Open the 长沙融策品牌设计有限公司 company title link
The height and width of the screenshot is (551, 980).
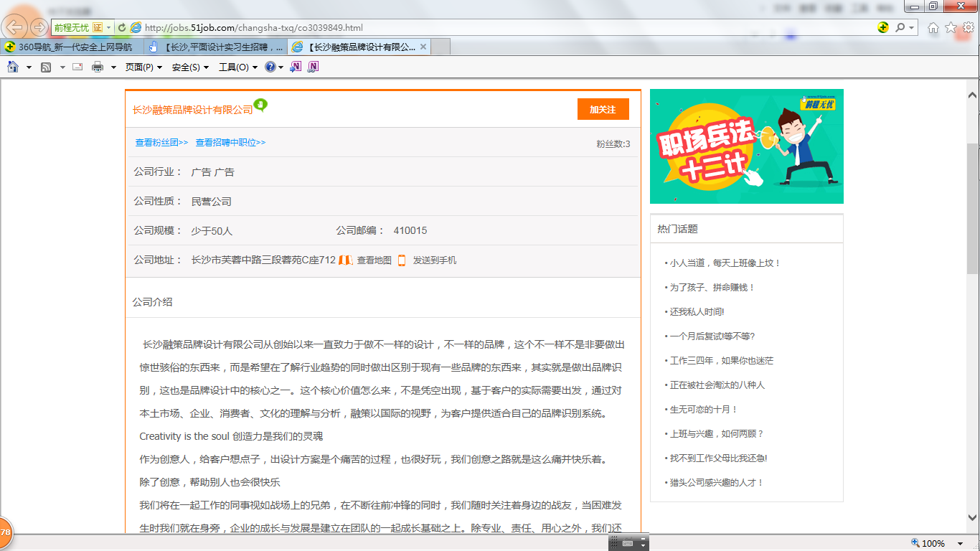[x=192, y=110]
